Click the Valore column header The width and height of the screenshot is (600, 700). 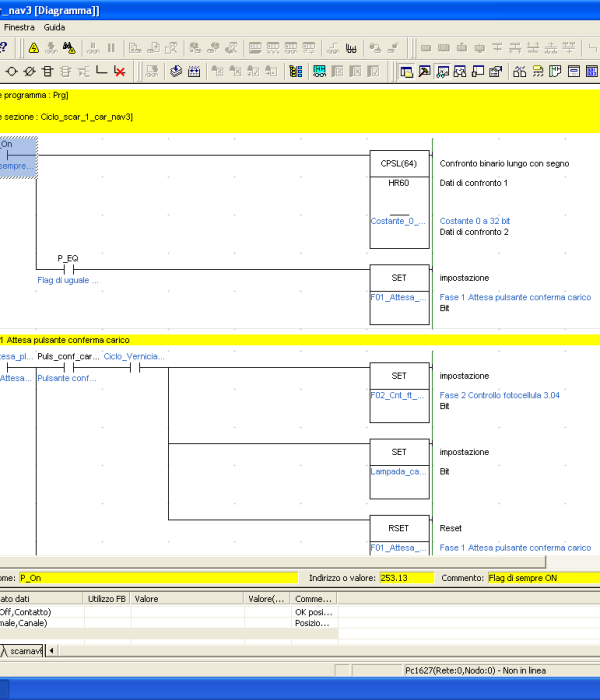pos(187,598)
